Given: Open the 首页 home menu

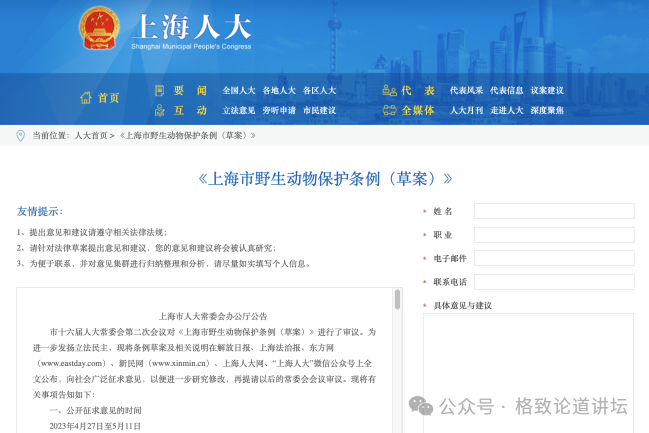Looking at the screenshot, I should (108, 98).
